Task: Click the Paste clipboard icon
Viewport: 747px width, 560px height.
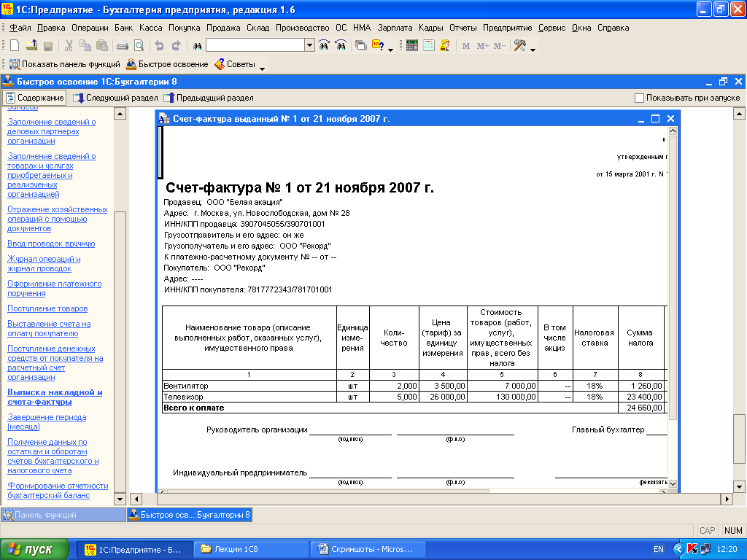Action: tap(102, 46)
